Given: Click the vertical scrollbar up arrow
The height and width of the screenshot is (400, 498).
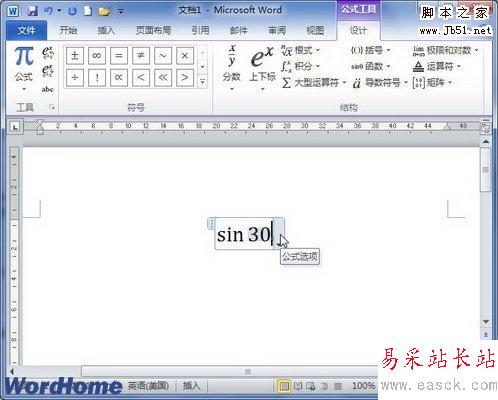Looking at the screenshot, I should tap(486, 142).
